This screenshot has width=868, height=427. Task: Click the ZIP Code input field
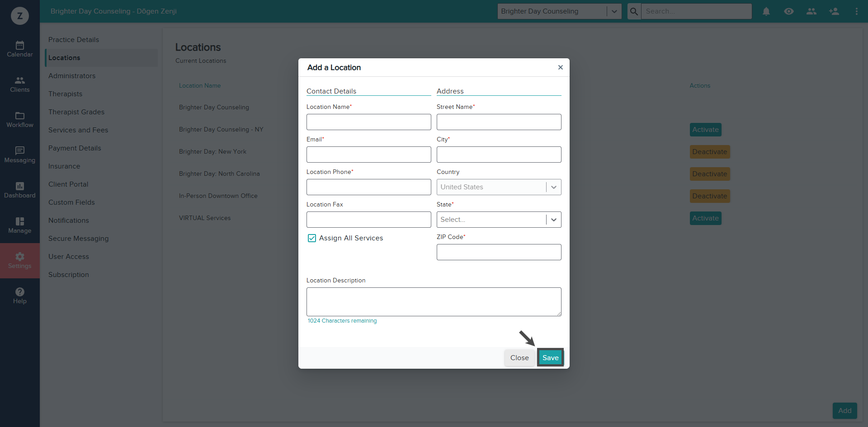[x=499, y=252]
